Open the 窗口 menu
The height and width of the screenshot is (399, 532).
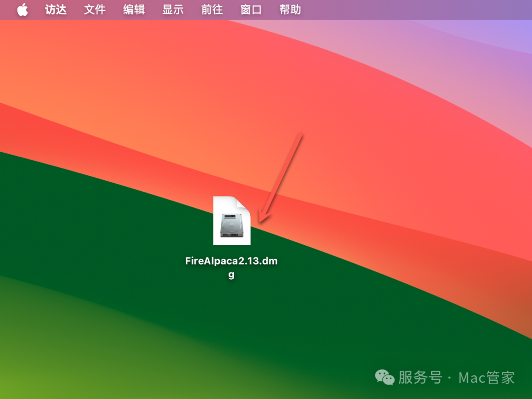[x=251, y=9]
